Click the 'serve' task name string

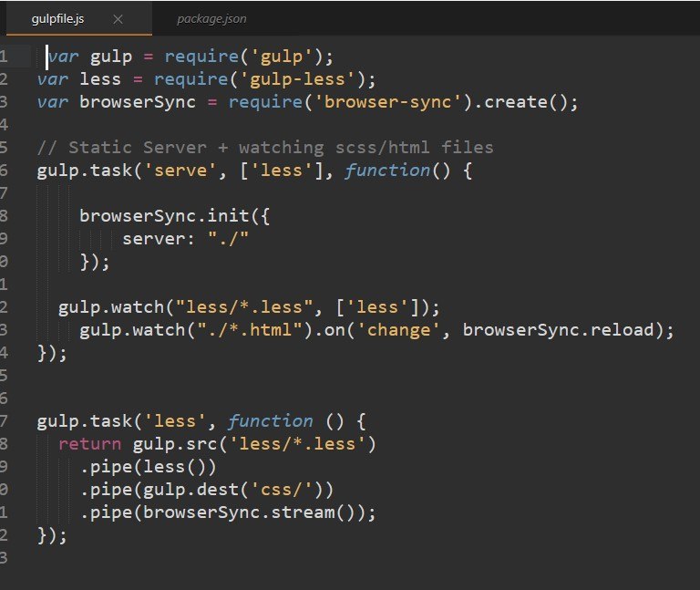[180, 171]
